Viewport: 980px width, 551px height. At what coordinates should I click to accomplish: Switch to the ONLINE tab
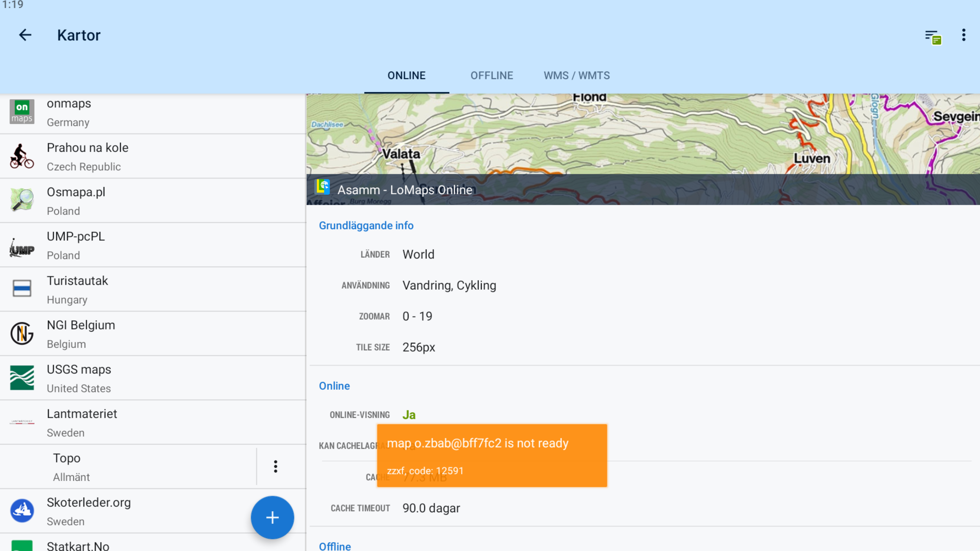[406, 75]
